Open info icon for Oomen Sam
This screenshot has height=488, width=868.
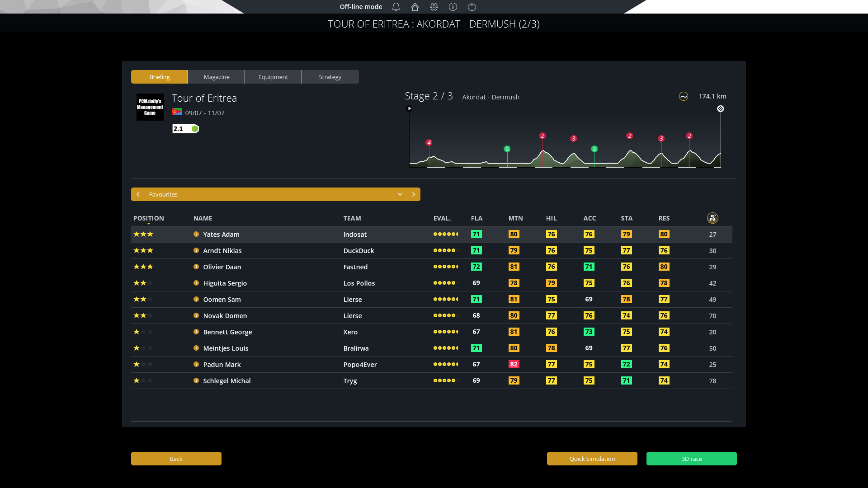click(x=196, y=299)
